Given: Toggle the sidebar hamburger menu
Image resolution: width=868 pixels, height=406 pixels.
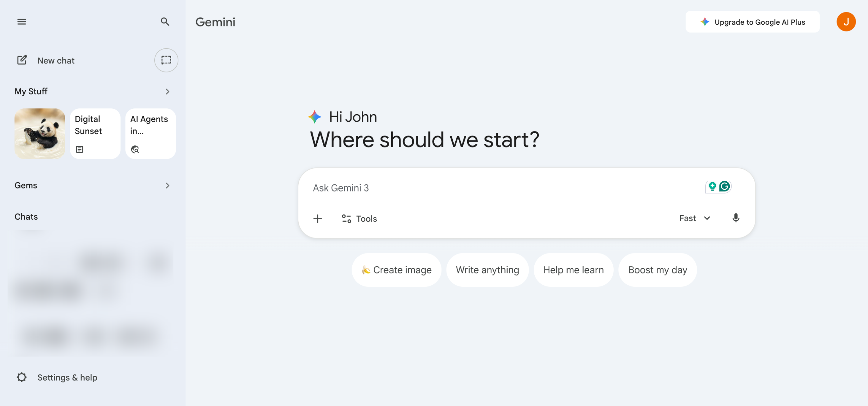Looking at the screenshot, I should click(x=22, y=22).
